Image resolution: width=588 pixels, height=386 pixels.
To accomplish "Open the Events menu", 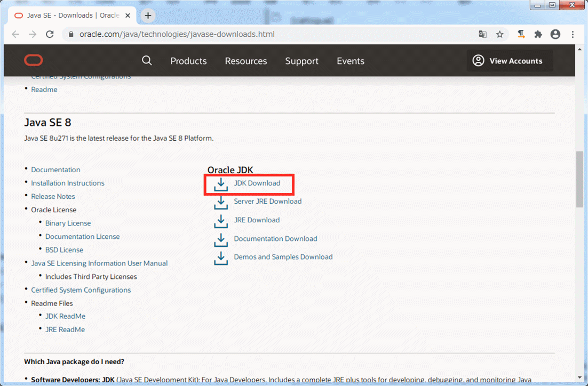I will click(x=351, y=61).
